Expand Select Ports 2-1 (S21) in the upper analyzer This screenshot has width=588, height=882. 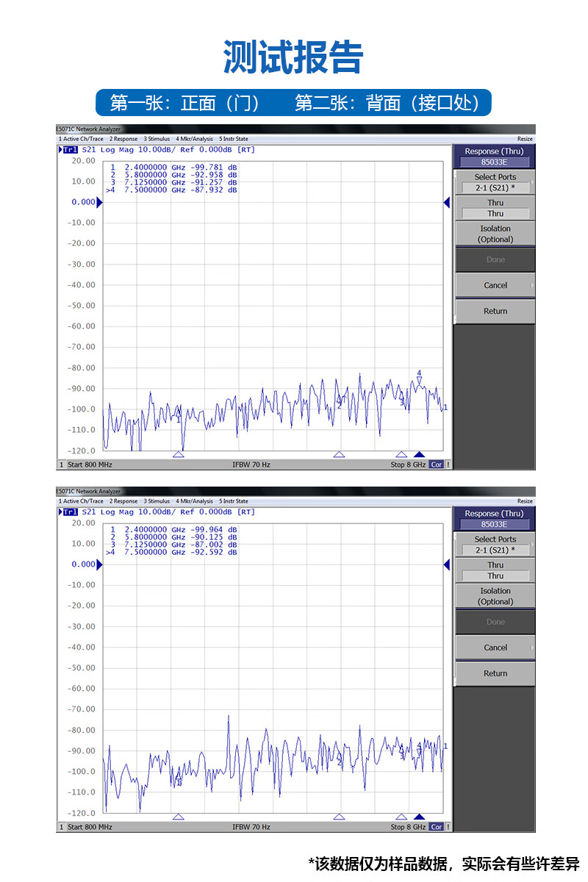tap(495, 182)
